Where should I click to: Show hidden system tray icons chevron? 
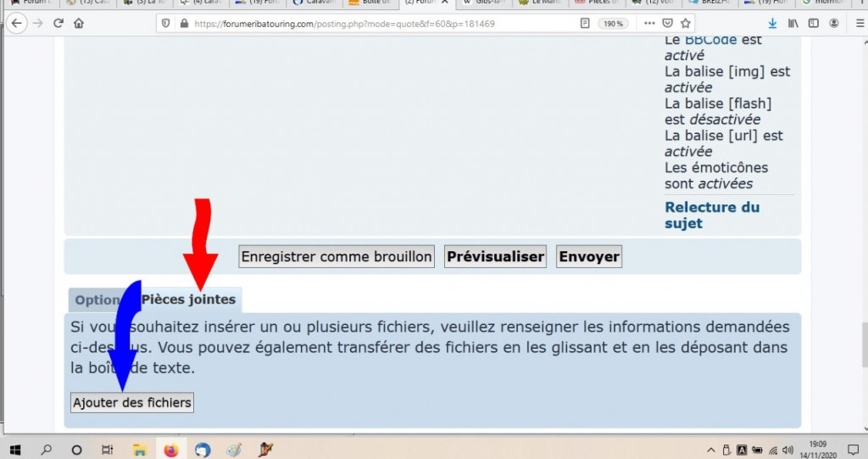[710, 450]
